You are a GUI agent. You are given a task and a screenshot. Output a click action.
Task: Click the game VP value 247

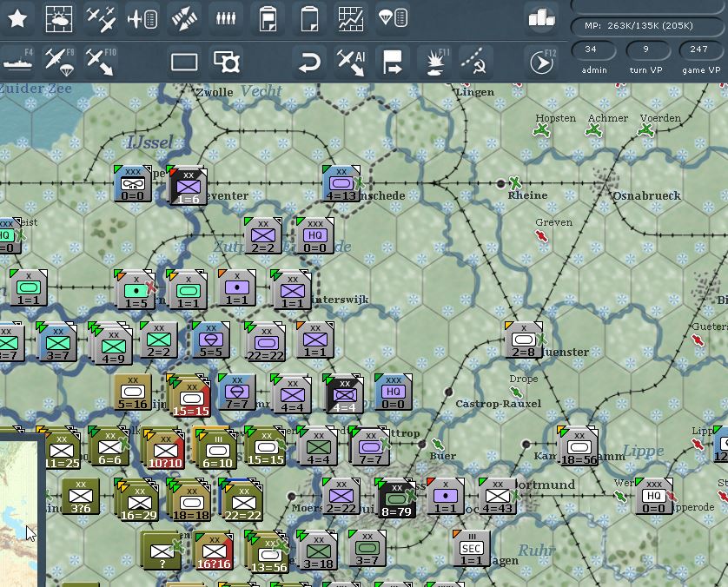pyautogui.click(x=698, y=49)
